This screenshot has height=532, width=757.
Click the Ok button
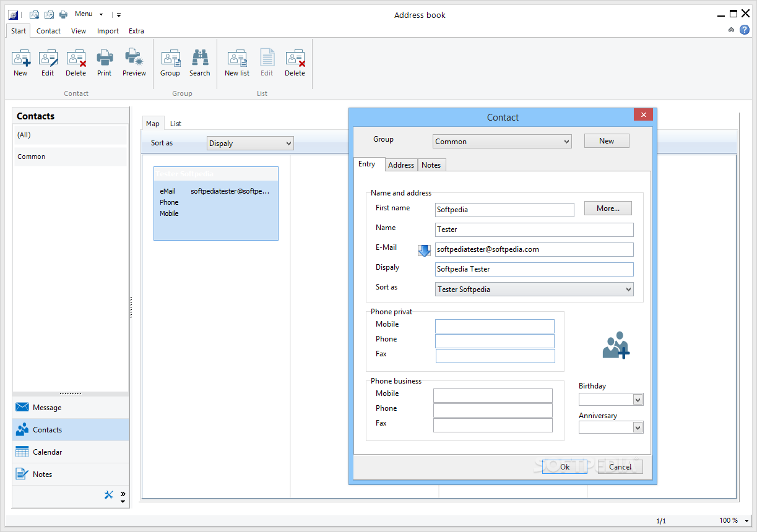pyautogui.click(x=565, y=467)
